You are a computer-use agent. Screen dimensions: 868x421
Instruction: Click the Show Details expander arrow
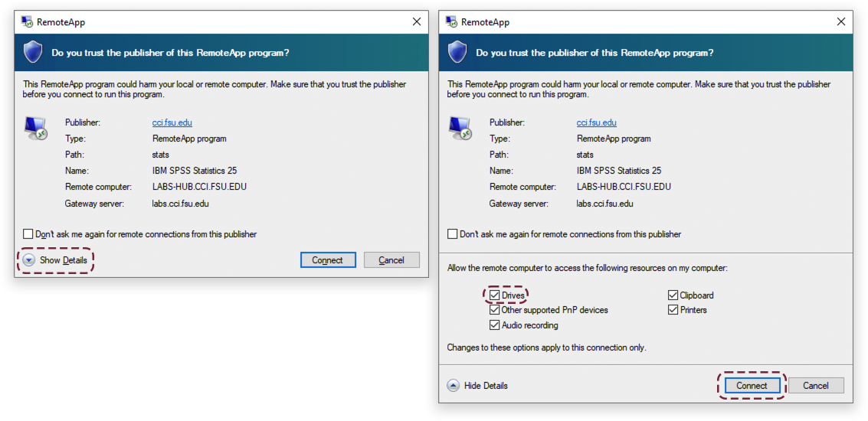(x=28, y=260)
